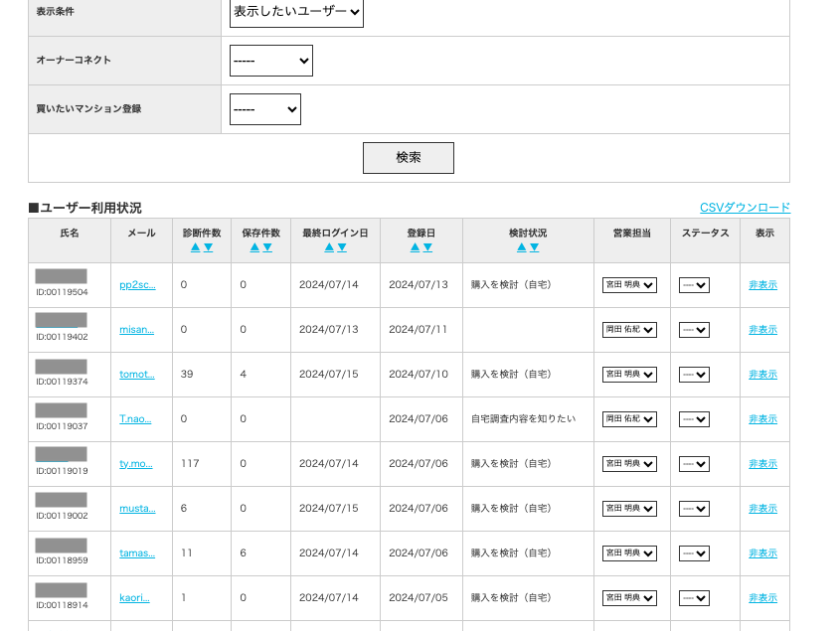This screenshot has height=631, width=840.
Task: Open 営業担当 dropdown for ID:00119402
Action: click(x=629, y=330)
